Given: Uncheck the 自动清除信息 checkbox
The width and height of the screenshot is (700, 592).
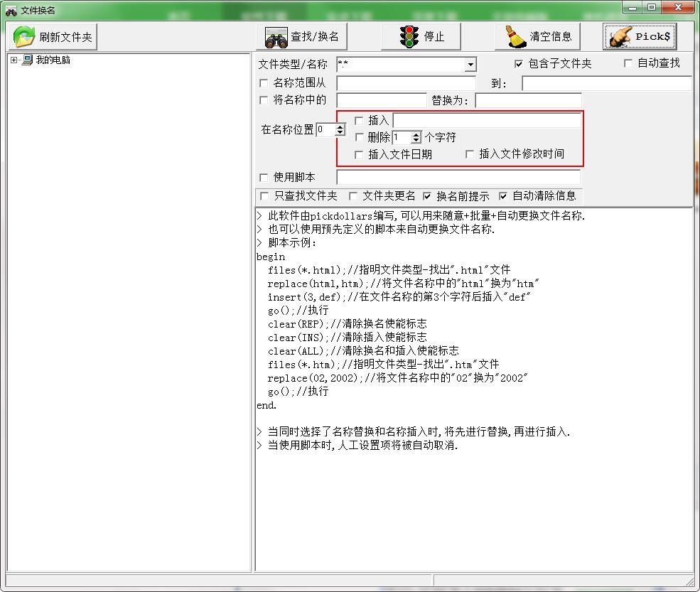Looking at the screenshot, I should point(503,196).
